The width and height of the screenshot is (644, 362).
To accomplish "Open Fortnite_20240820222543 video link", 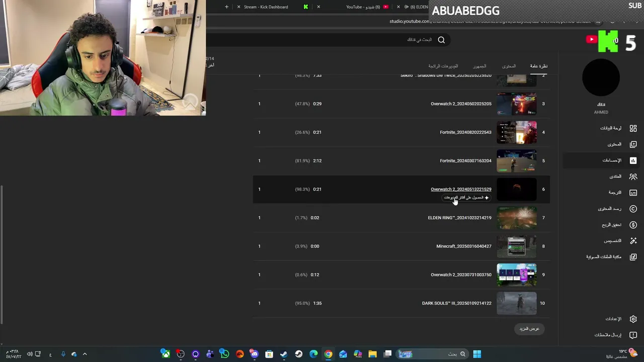I will coord(465,132).
